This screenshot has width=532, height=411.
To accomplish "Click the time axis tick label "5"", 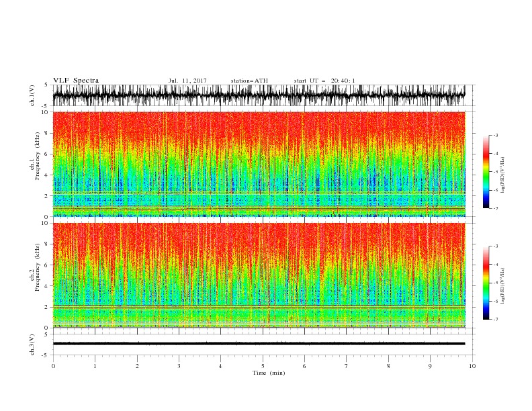I will pyautogui.click(x=263, y=366).
